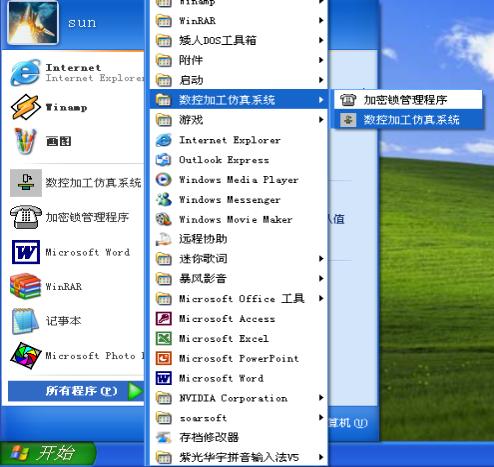Open Windows Movie Maker entry
This screenshot has width=494, height=467.
coord(239,219)
